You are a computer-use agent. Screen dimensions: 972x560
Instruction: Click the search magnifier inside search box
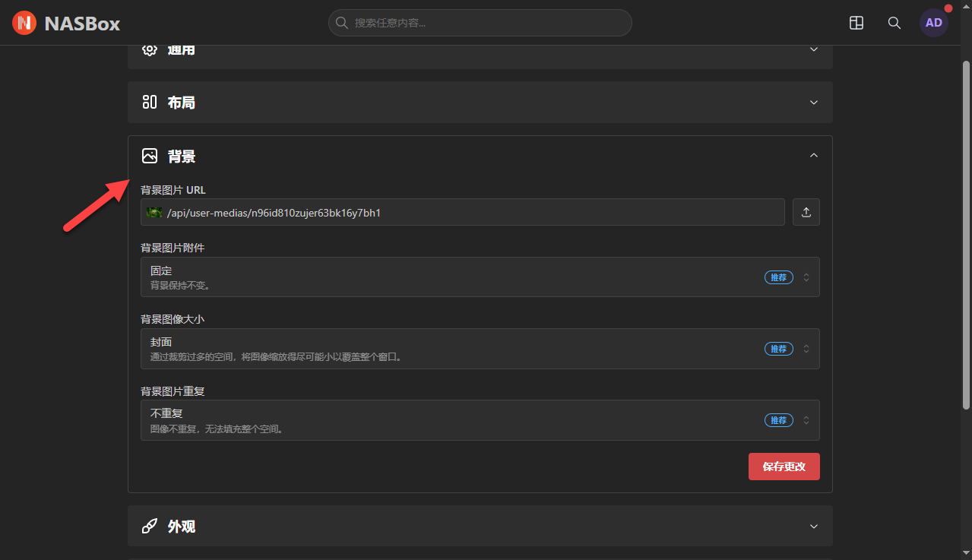point(342,23)
